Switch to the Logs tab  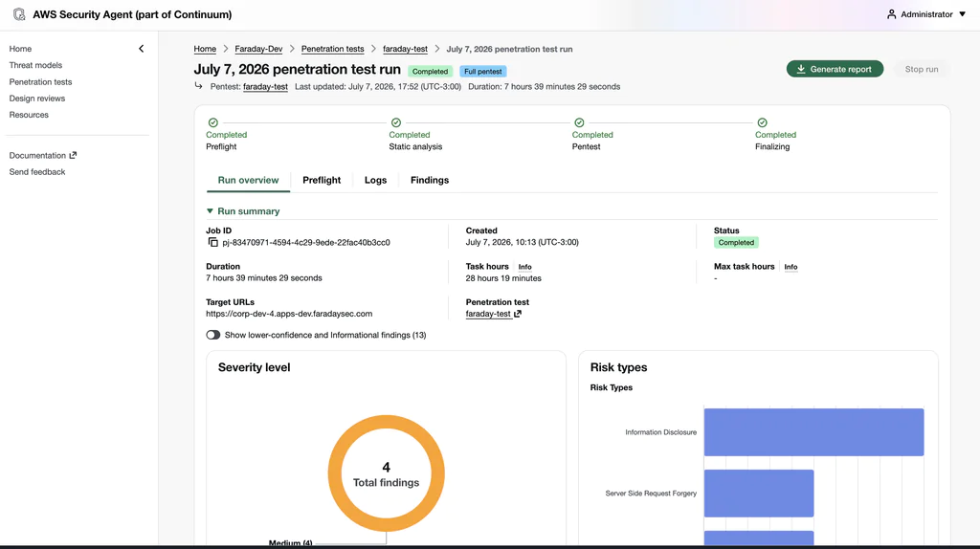375,180
